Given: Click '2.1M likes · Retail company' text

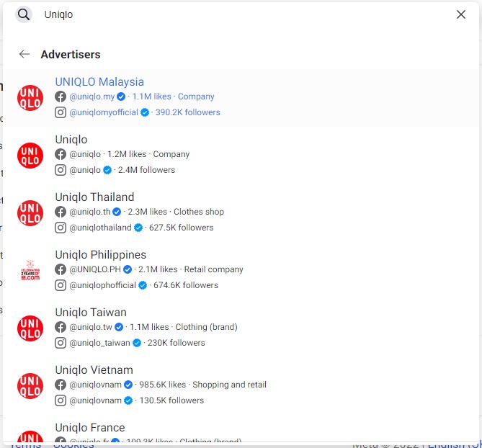Looking at the screenshot, I should (191, 269).
